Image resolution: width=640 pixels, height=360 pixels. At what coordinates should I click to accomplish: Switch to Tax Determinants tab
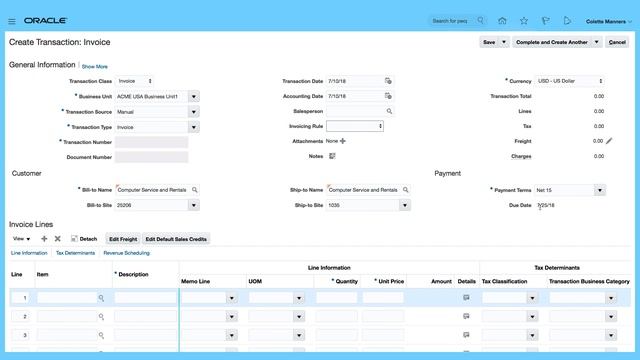click(76, 253)
